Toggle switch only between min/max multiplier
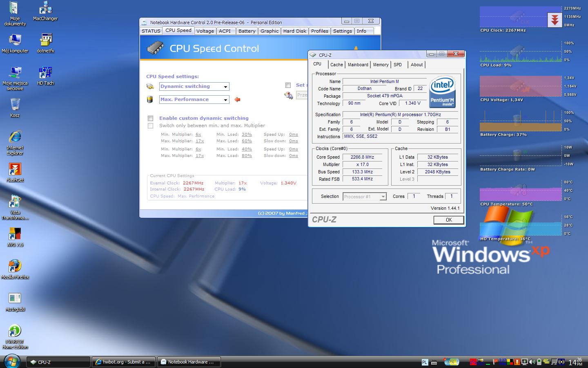Viewport: 588px width, 368px height. pos(150,126)
